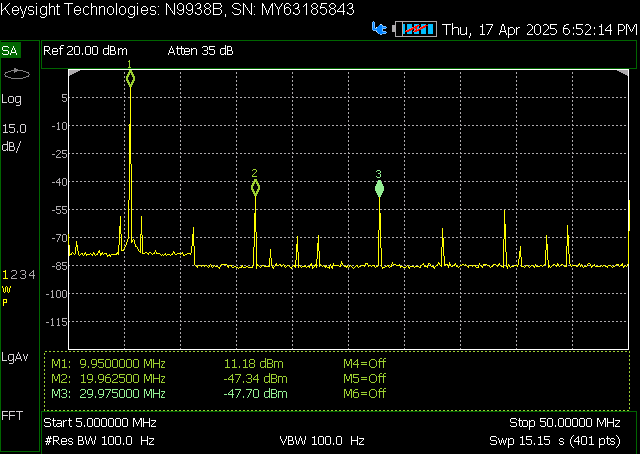Click the FFT sweep type label
The height and width of the screenshot is (454, 640).
pos(12,416)
